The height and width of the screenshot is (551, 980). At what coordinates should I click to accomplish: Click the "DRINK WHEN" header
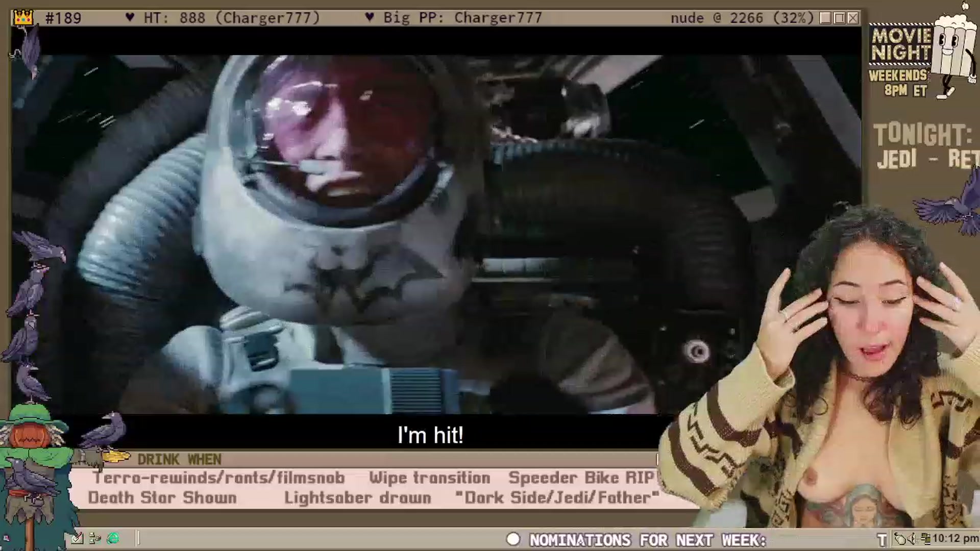pyautogui.click(x=179, y=460)
